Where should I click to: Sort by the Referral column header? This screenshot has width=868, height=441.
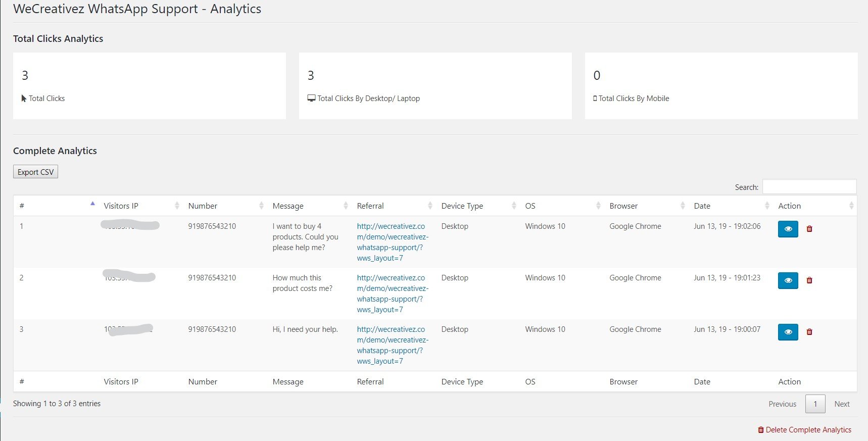click(393, 206)
